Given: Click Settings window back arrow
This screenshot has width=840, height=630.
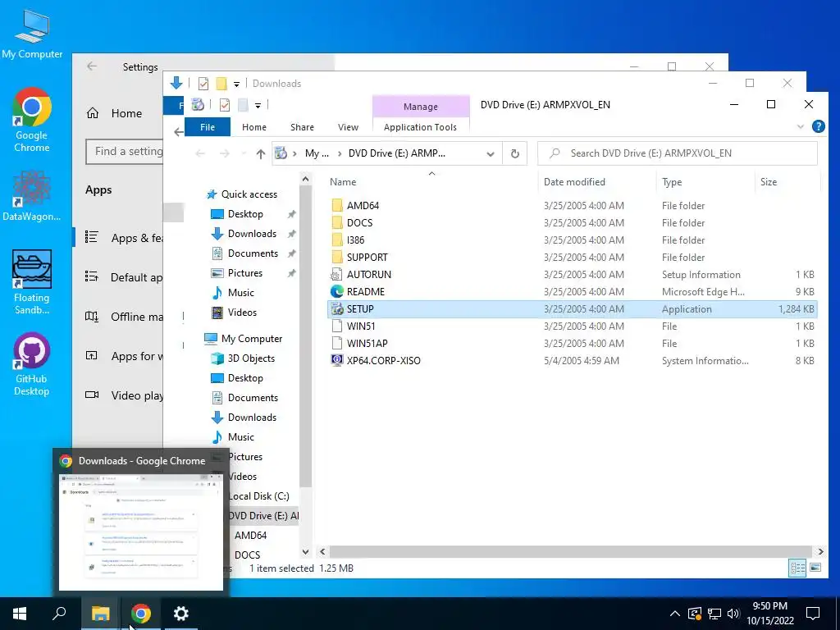Looking at the screenshot, I should click(x=92, y=66).
